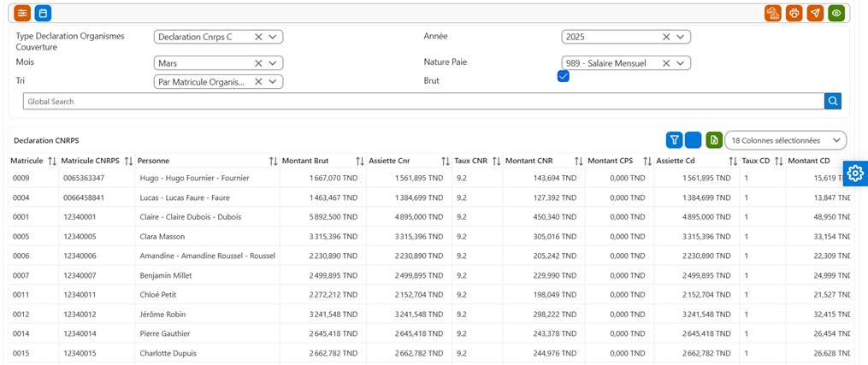Open the 18 Colonnes sélectionnées selector
Screen dimensions: 868x365
tap(786, 140)
